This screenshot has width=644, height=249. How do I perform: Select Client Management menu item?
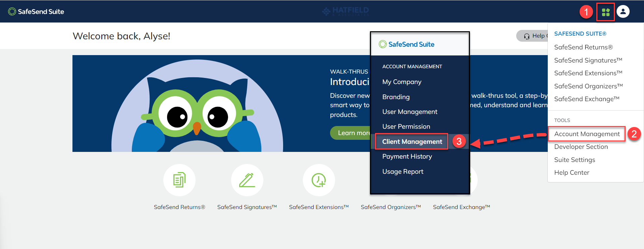[412, 141]
